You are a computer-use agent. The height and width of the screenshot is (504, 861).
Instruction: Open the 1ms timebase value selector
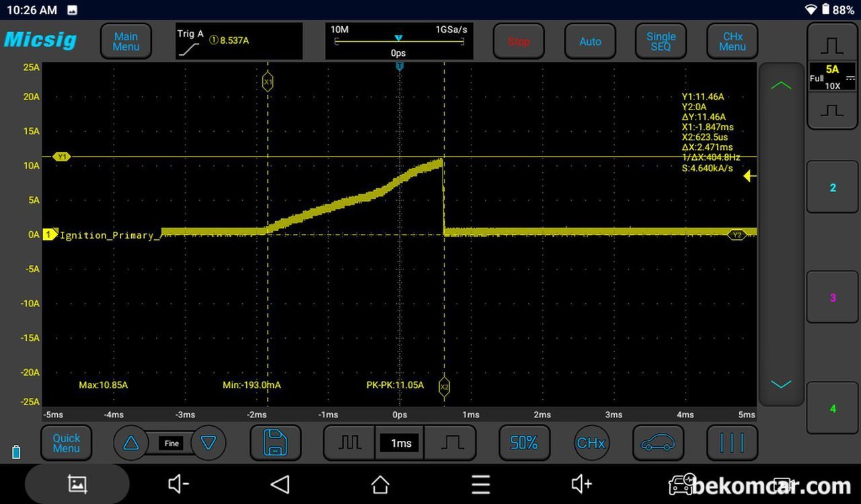(x=401, y=443)
